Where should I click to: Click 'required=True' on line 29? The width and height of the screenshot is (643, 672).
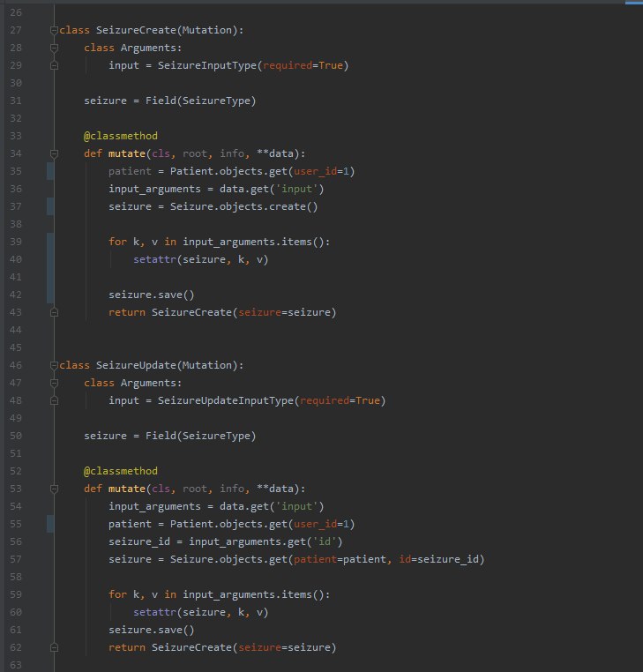point(303,65)
